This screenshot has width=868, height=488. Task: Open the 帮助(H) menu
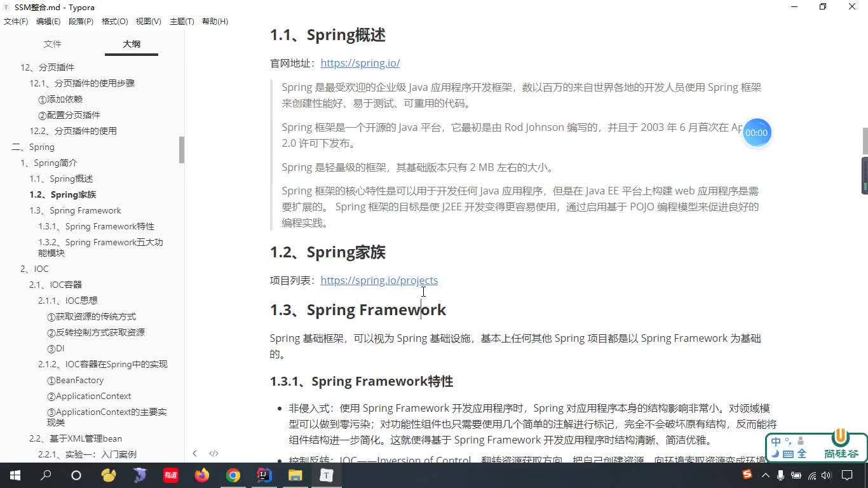tap(215, 22)
